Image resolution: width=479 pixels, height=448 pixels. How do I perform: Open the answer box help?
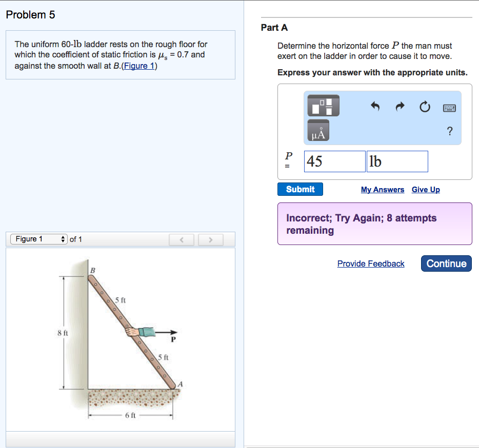point(450,131)
